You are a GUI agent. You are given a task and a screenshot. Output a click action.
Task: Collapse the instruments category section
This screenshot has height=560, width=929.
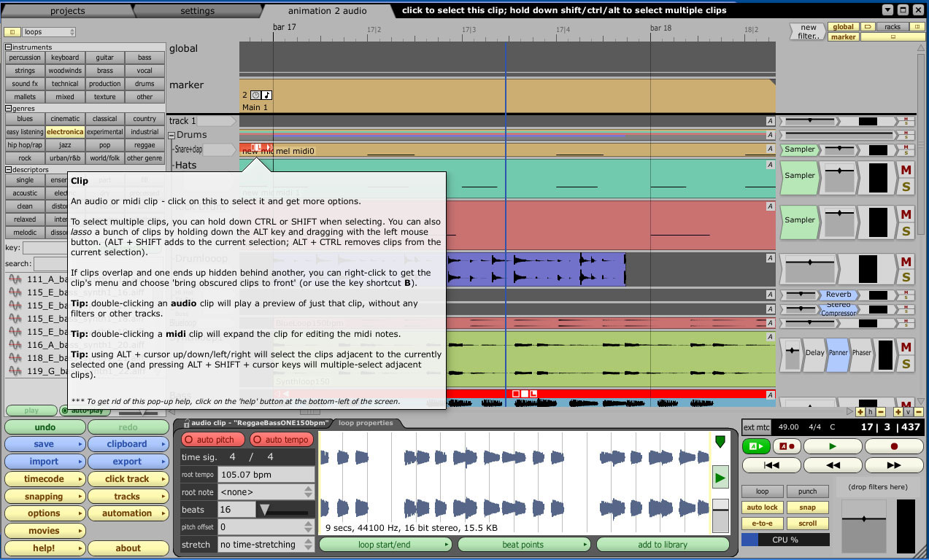coord(9,47)
